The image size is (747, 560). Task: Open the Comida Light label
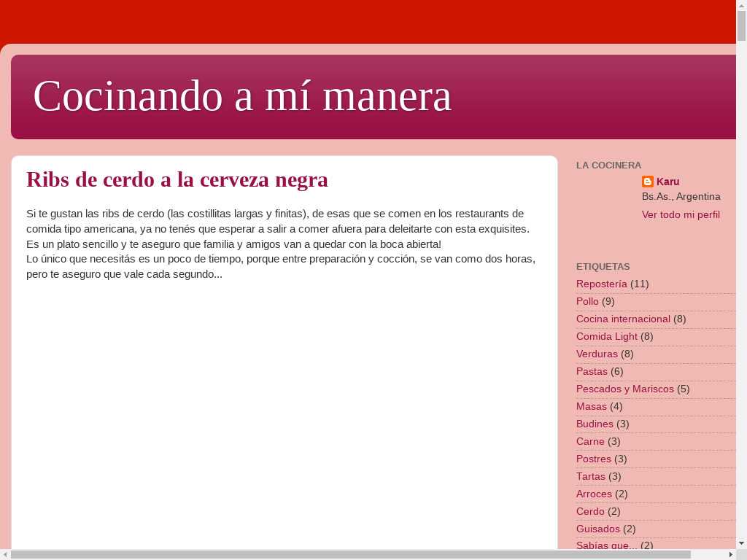tap(606, 337)
